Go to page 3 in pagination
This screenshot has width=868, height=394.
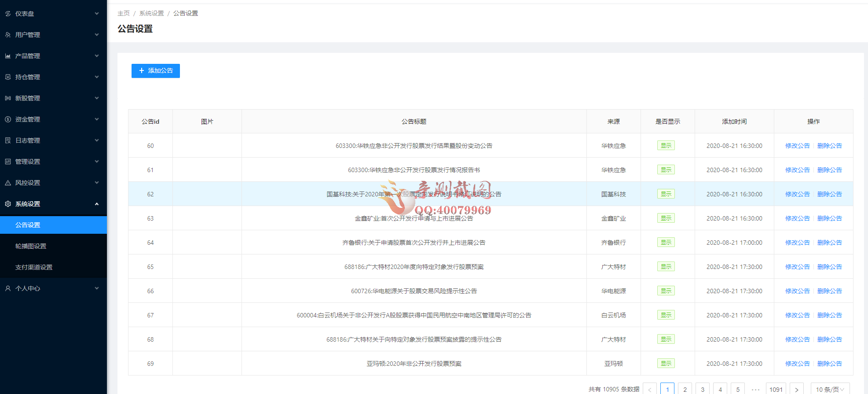[703, 389]
